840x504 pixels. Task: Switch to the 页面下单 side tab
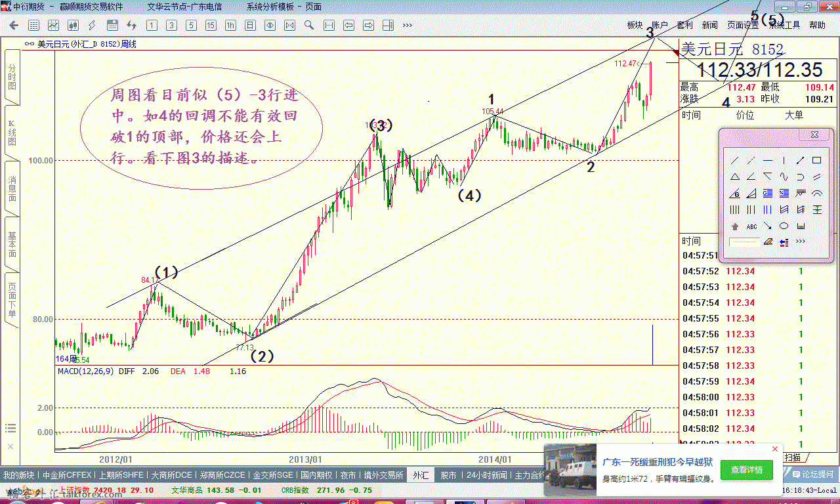(12, 300)
